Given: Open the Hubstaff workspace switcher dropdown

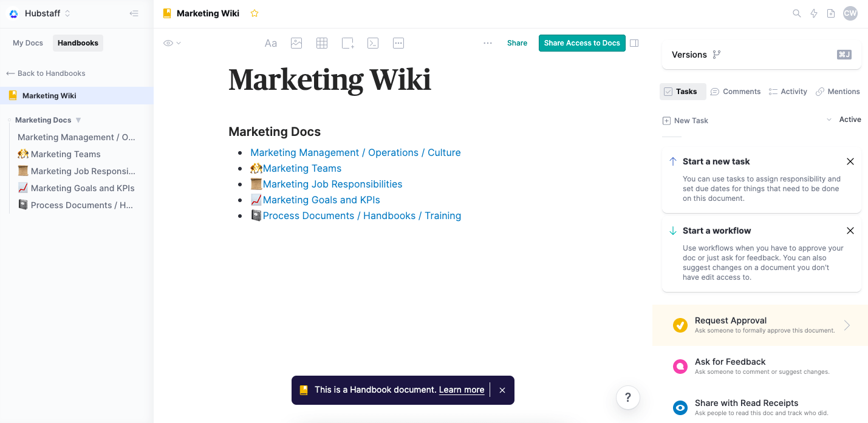Looking at the screenshot, I should pos(48,13).
